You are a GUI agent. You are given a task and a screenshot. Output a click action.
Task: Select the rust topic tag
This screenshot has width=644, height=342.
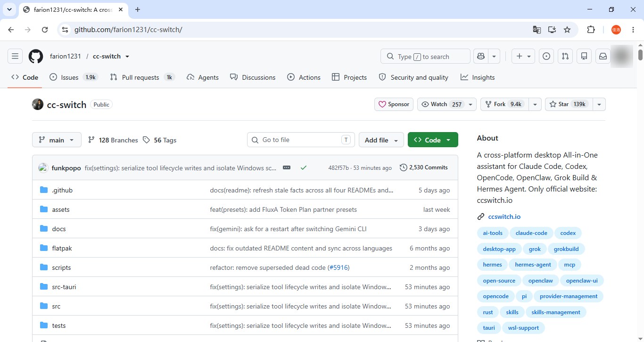[488, 312]
